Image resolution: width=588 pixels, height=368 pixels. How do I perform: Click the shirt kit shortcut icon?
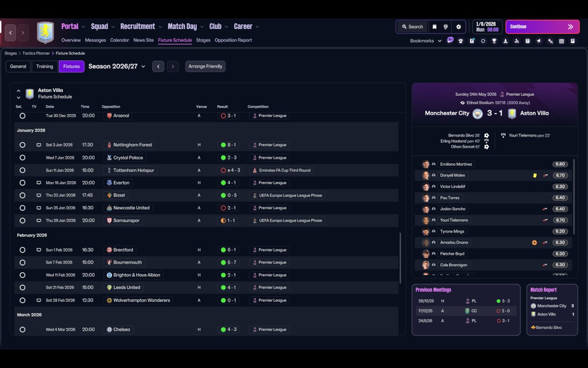pyautogui.click(x=461, y=41)
